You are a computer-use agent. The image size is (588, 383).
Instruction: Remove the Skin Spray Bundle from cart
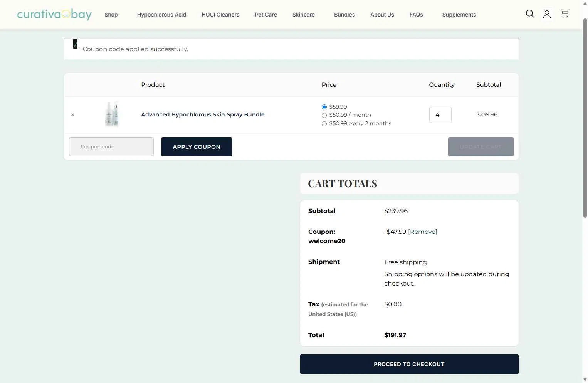pos(72,115)
